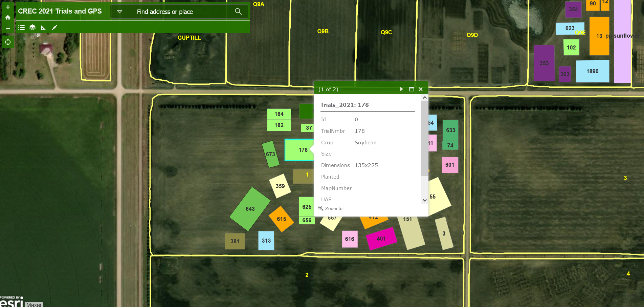Click the Zoom to magnifier in the popup

321,208
